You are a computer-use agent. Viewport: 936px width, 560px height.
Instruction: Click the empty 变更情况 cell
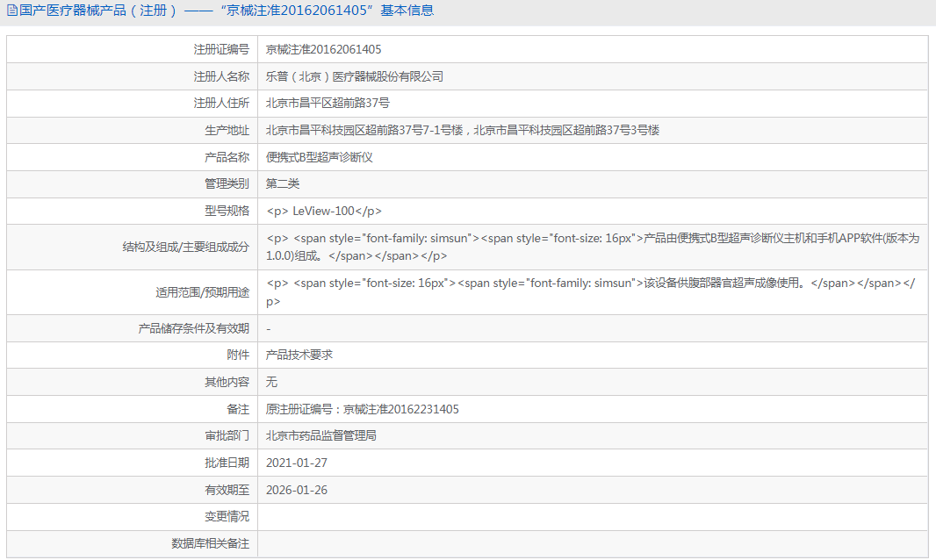(x=527, y=516)
